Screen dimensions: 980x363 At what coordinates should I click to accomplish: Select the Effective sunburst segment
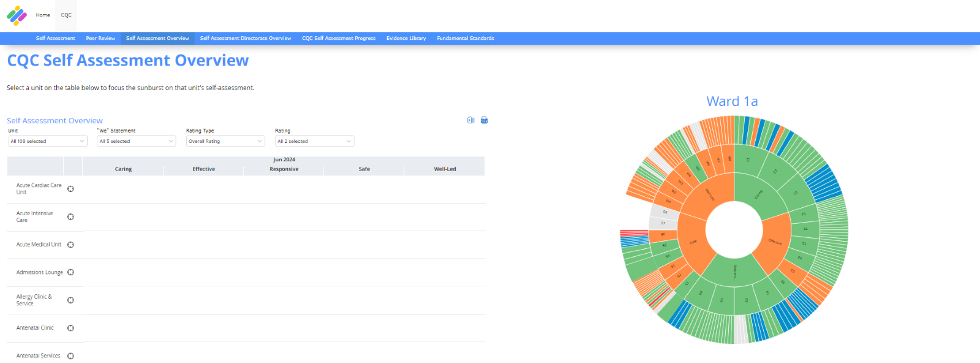pyautogui.click(x=776, y=240)
